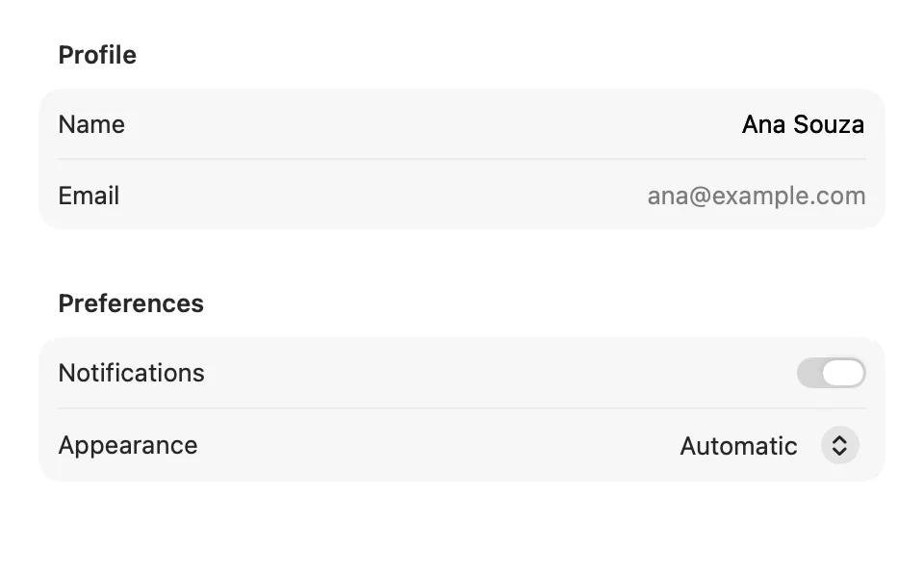
Task: Click the ana@example.com email field
Action: tap(757, 196)
